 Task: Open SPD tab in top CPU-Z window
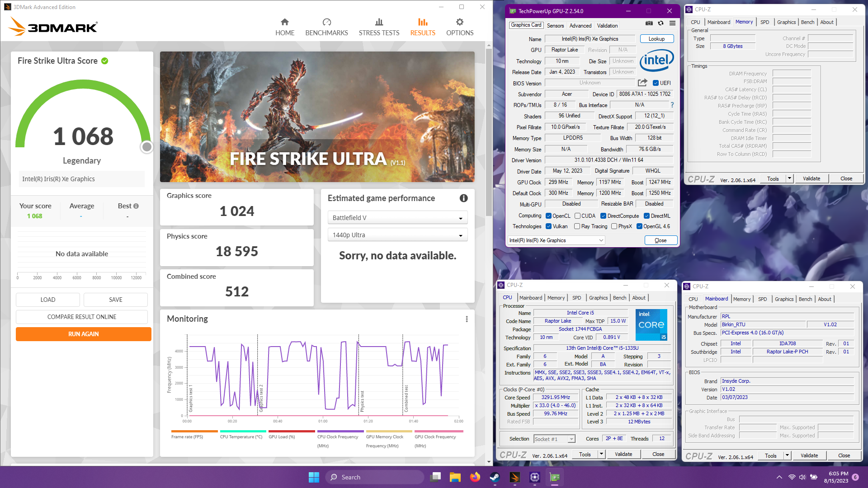click(x=764, y=22)
